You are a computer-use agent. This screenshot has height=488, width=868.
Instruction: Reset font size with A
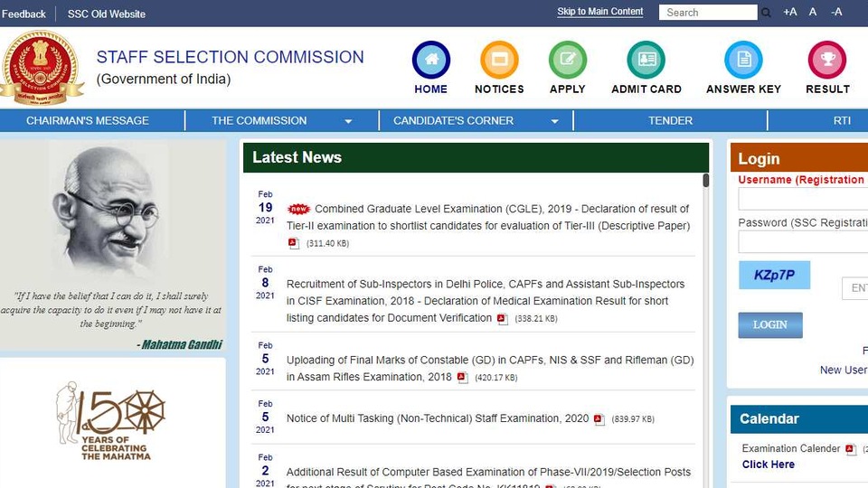point(813,12)
